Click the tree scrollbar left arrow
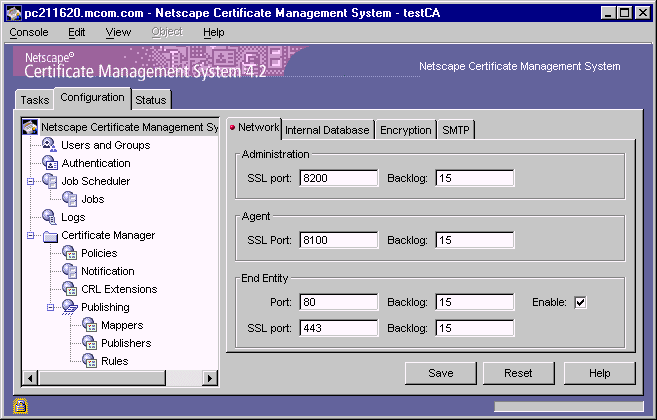Image resolution: width=657 pixels, height=420 pixels. tap(30, 378)
